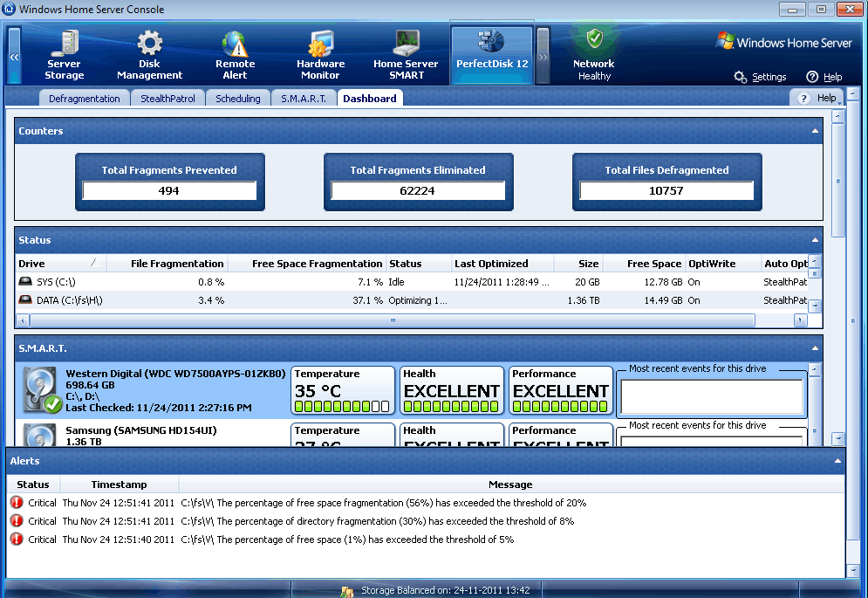Open the Home Server SMART icon
The width and height of the screenshot is (868, 598).
coord(407,44)
